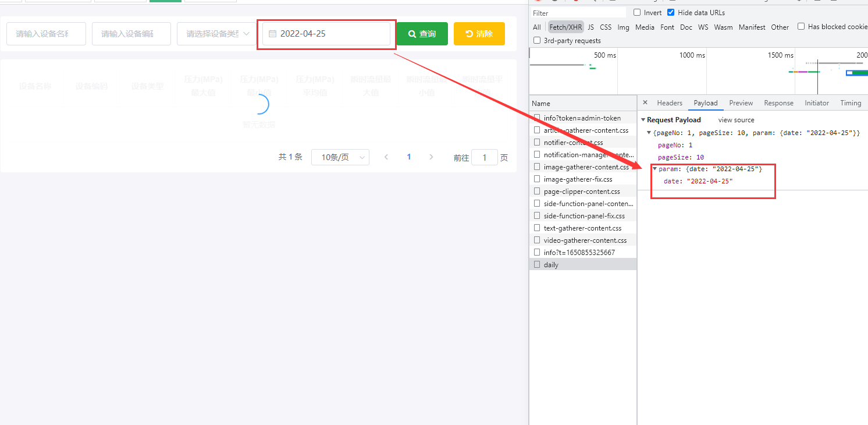Image resolution: width=868 pixels, height=425 pixels.
Task: Click the X icon closing request details pane
Action: (645, 102)
